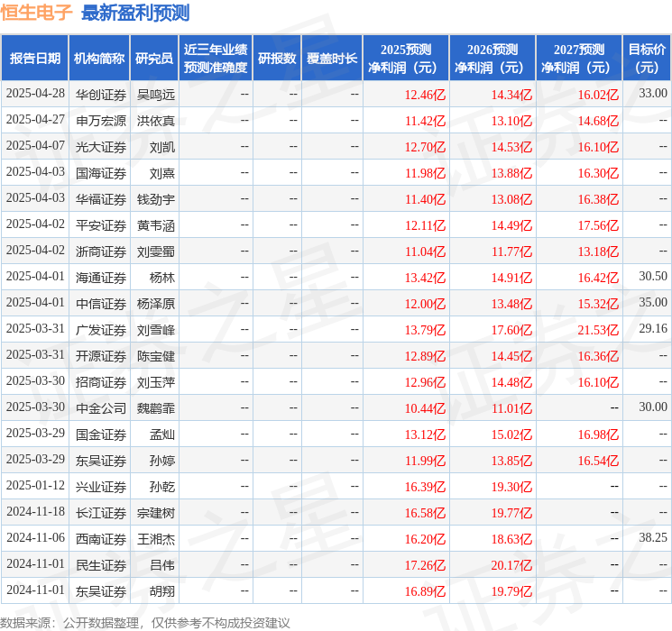Click the 研报数 column header
672x631 pixels.
point(277,59)
